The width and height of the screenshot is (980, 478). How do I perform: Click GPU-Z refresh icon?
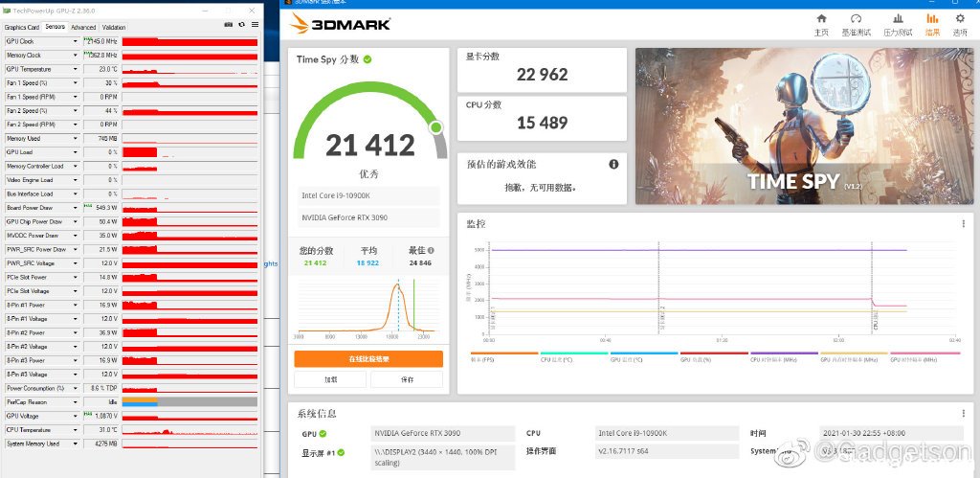pos(242,25)
